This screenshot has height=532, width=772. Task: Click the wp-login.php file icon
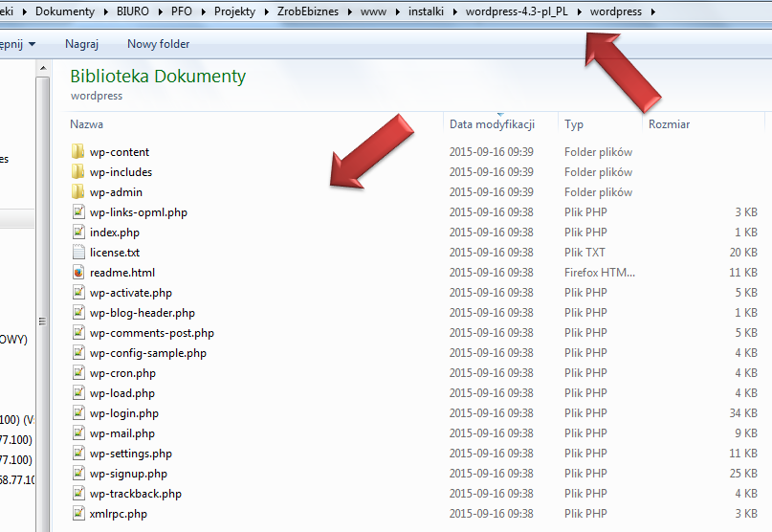click(x=78, y=413)
